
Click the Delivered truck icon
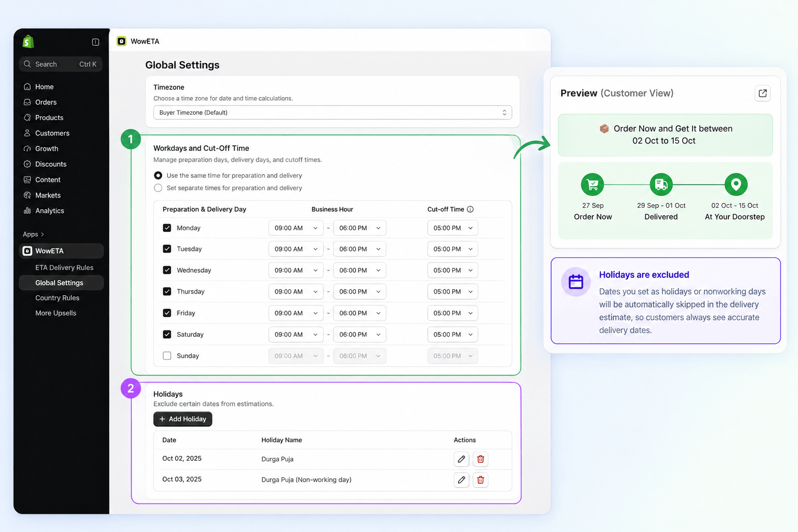[661, 184]
